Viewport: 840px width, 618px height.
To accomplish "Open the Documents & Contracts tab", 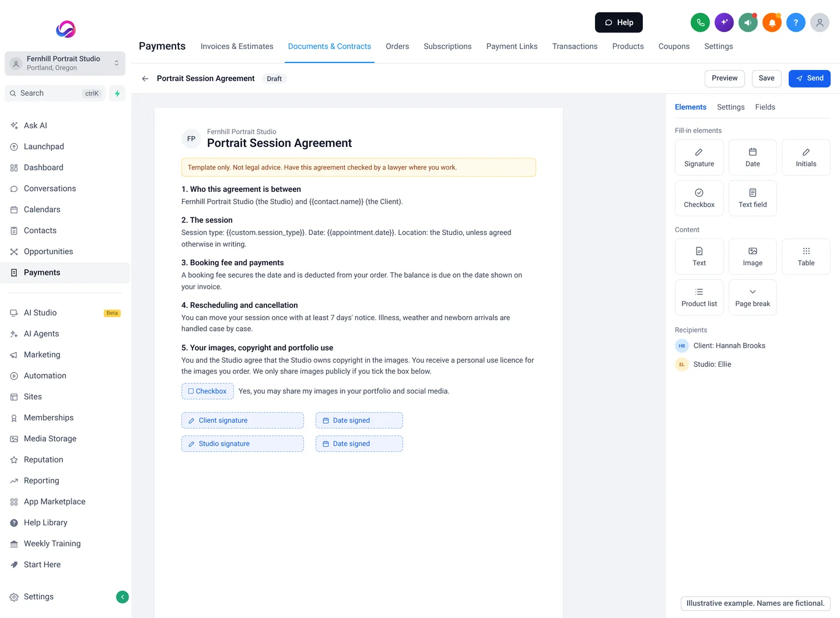I will pyautogui.click(x=330, y=47).
